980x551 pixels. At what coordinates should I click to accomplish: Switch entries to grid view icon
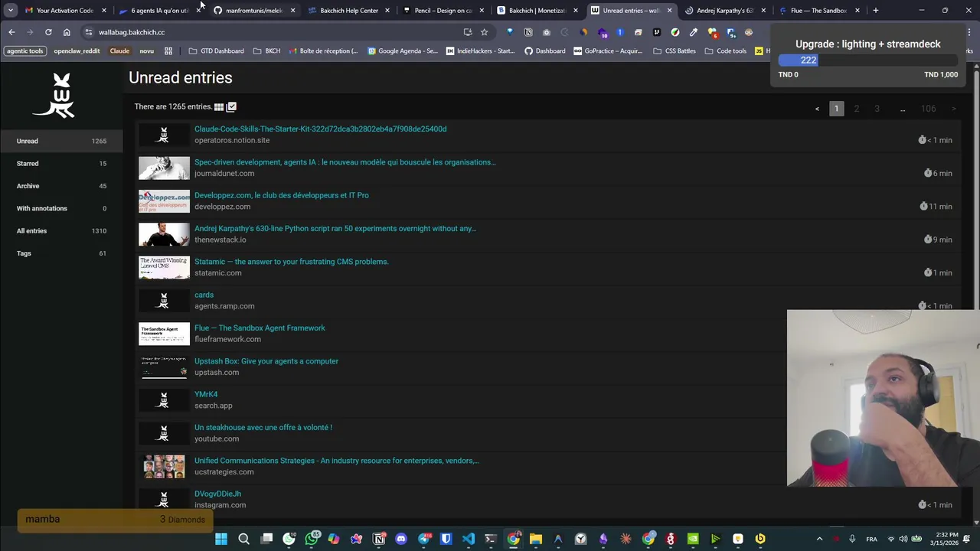219,107
